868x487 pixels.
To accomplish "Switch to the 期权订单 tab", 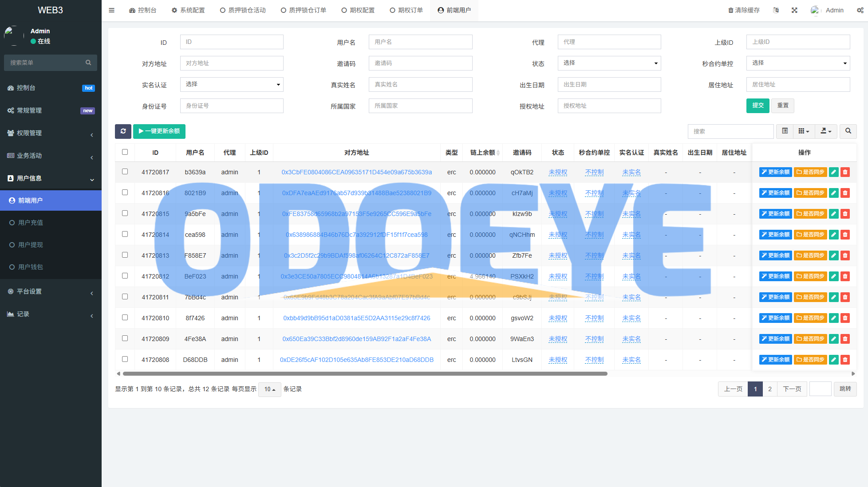I will [406, 10].
